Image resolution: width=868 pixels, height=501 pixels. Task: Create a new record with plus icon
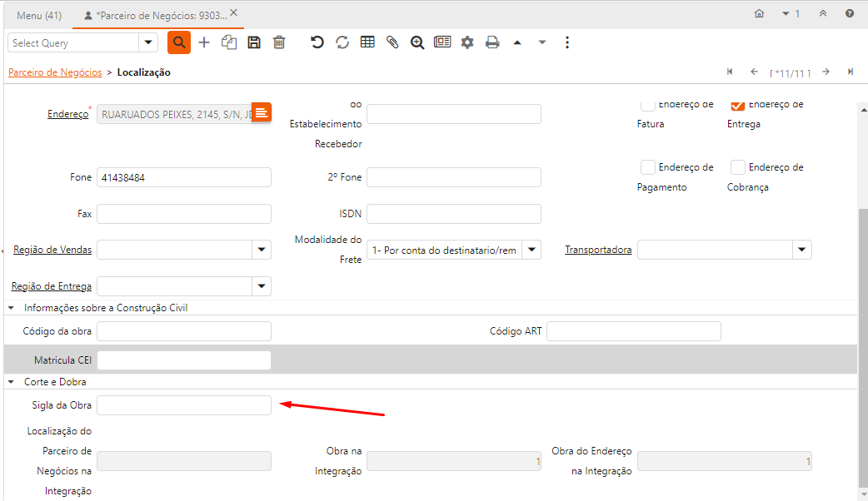pos(204,42)
